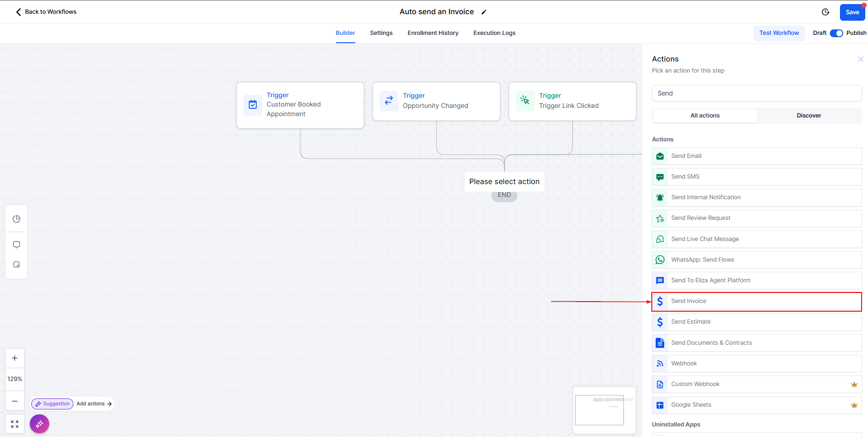Select the Trigger Link Clicked card
868x437 pixels.
(x=572, y=101)
